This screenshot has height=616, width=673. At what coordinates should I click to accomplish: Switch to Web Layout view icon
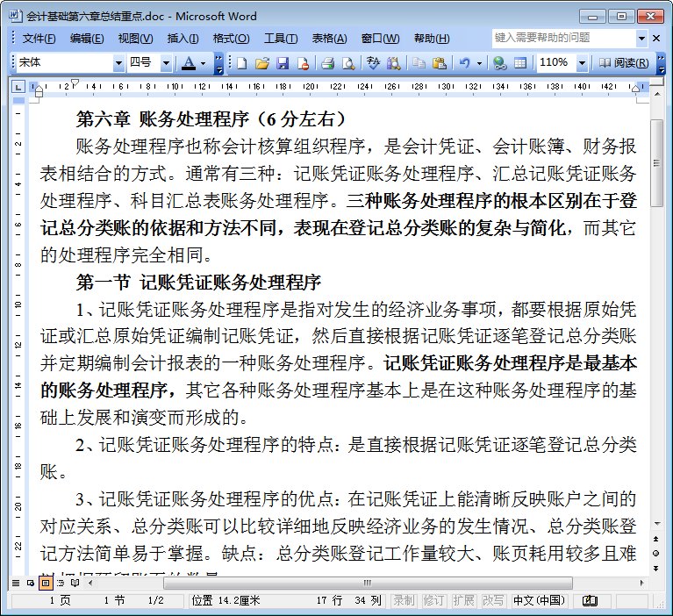(31, 583)
